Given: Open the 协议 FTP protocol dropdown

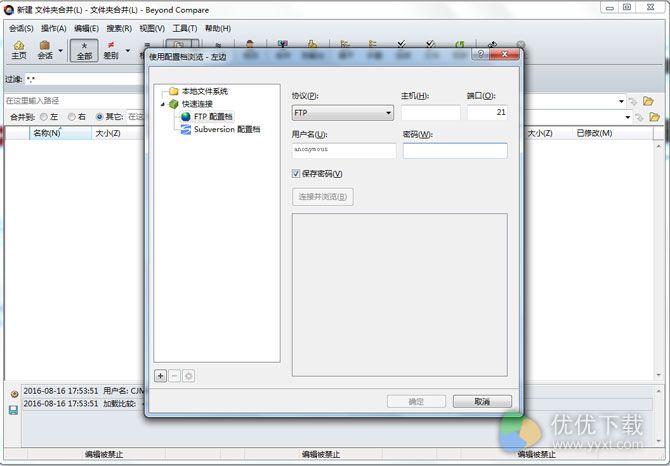Looking at the screenshot, I should [343, 113].
